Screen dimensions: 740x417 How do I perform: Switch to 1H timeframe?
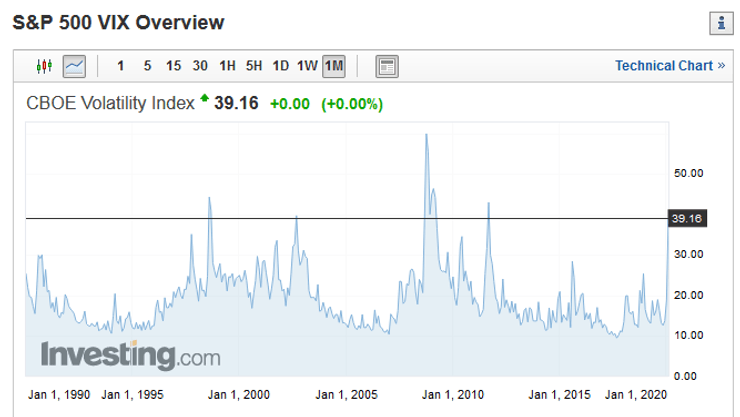tap(227, 67)
